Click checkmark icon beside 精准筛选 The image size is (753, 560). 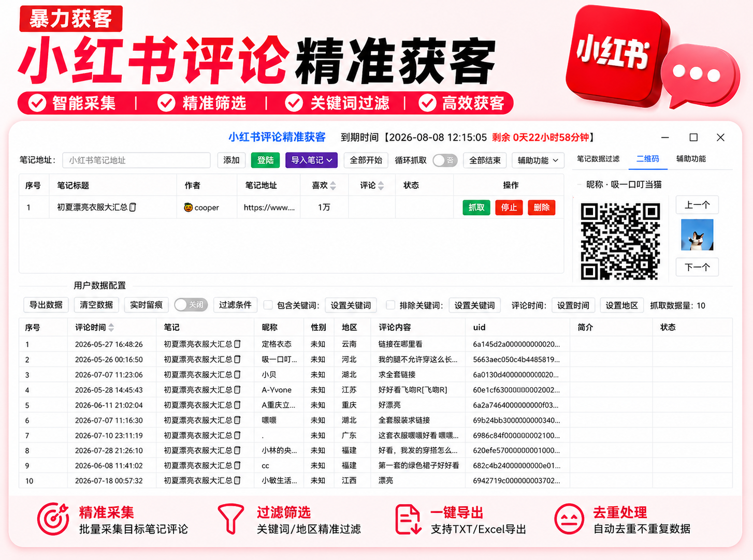(x=166, y=103)
